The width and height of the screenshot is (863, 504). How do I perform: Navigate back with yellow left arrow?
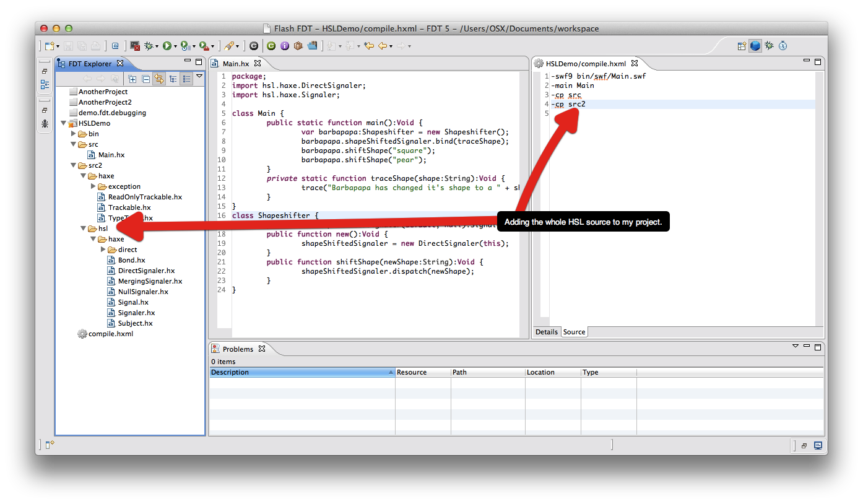pyautogui.click(x=383, y=46)
